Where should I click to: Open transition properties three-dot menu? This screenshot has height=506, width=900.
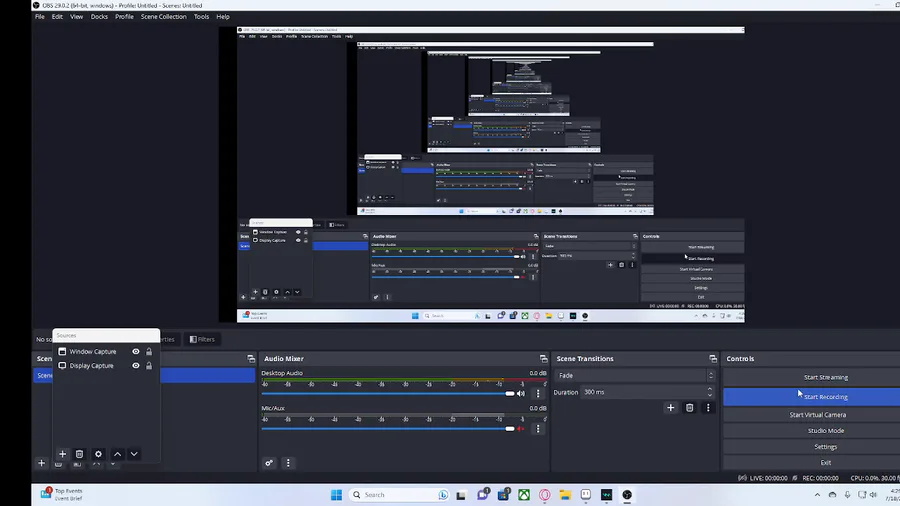click(x=708, y=407)
